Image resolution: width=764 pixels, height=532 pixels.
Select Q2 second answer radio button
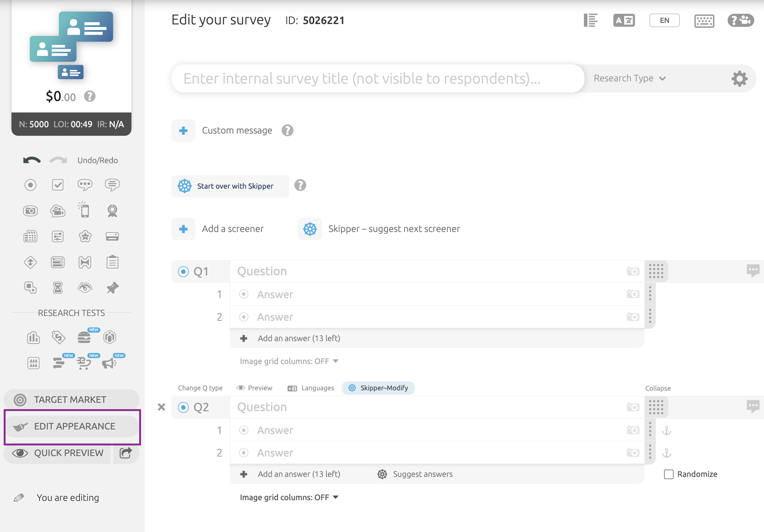244,453
